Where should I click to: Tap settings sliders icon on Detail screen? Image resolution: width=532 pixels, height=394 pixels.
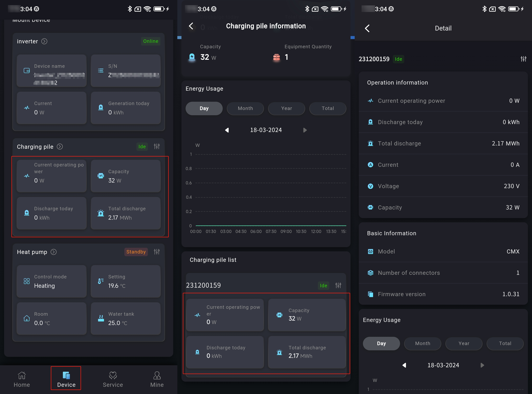(x=523, y=59)
